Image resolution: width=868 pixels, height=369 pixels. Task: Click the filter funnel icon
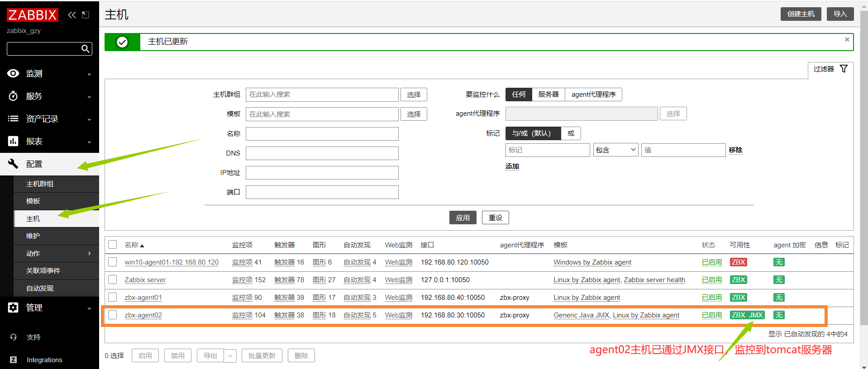844,69
